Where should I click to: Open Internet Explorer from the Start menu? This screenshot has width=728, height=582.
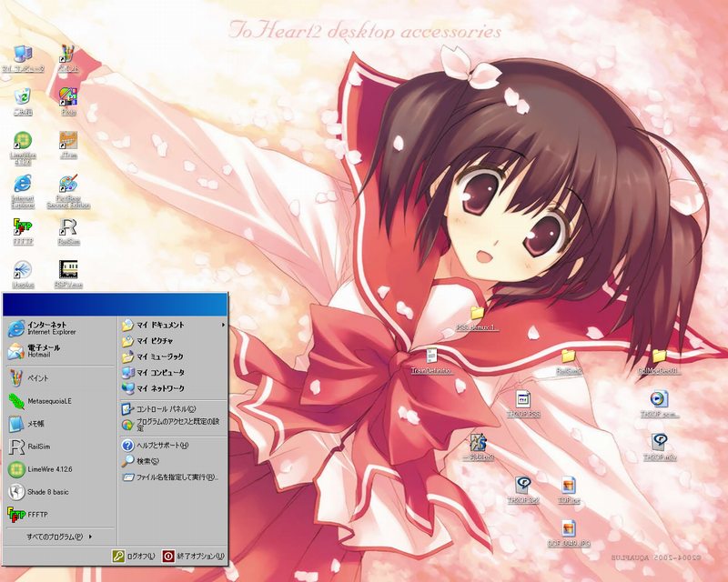(60, 328)
